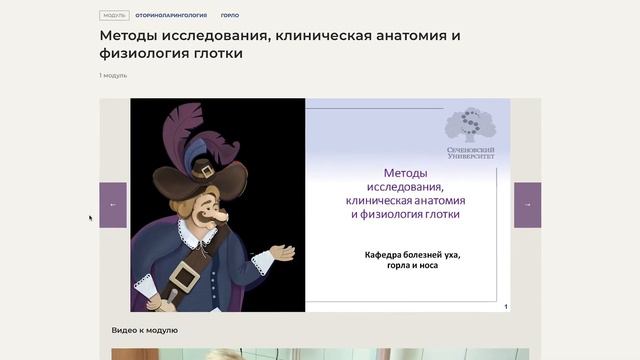Click the Sechenov University logo on the slide

point(471,133)
